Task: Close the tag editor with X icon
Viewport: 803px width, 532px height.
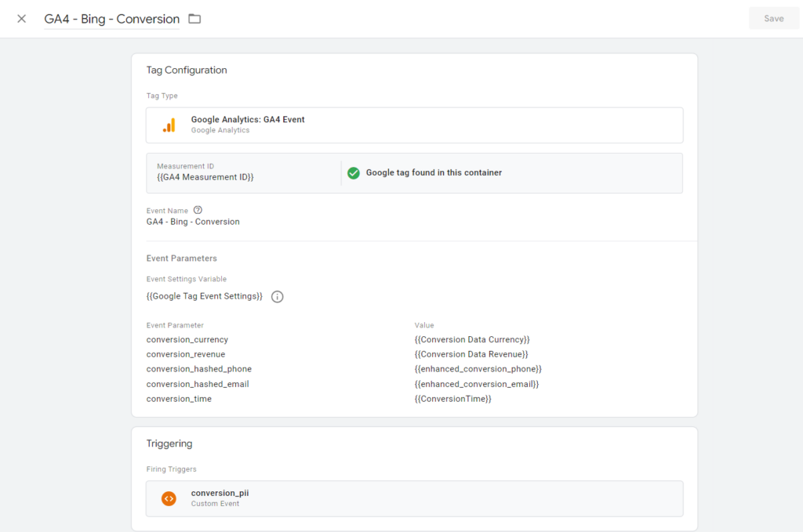Action: [x=21, y=19]
